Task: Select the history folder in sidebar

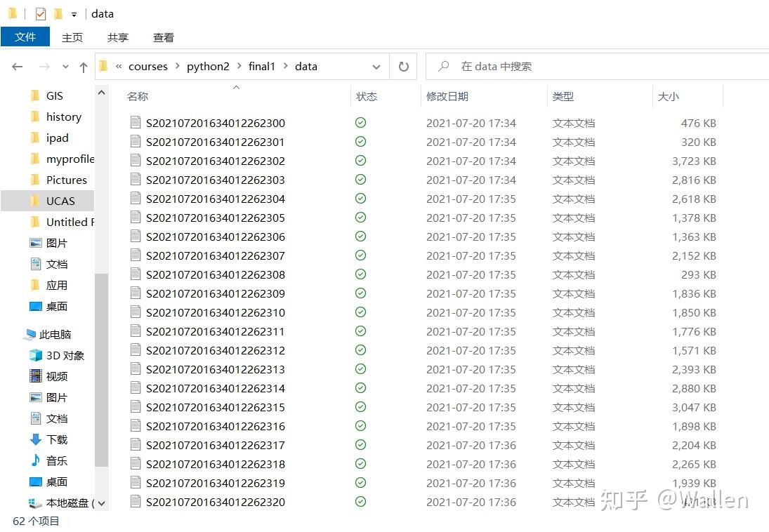Action: tap(64, 117)
